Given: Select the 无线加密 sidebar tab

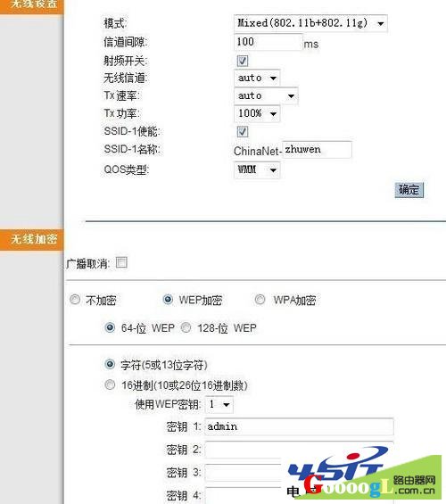Looking at the screenshot, I should (x=32, y=239).
